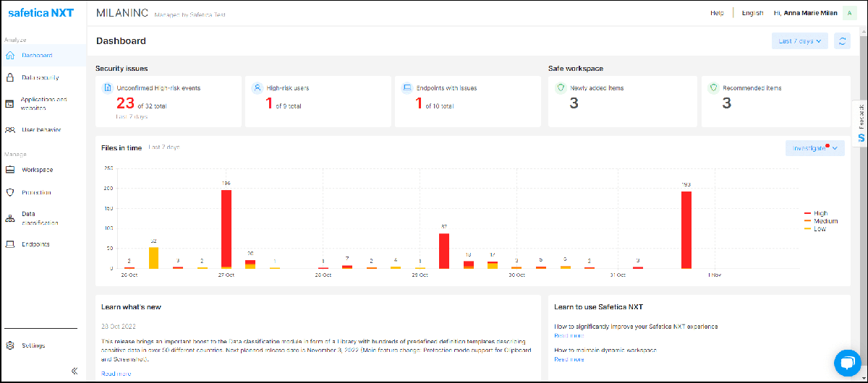Click the Safetica NXT logo
Image resolution: width=868 pixels, height=383 pixels.
click(x=41, y=12)
